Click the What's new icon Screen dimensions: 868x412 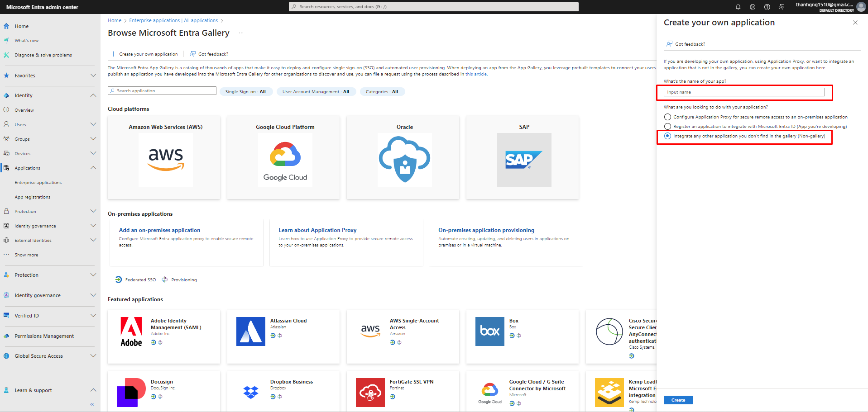point(6,40)
